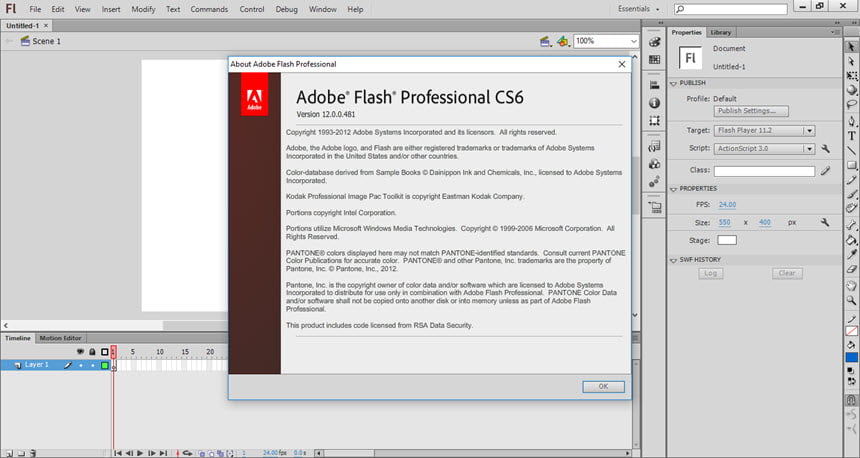The width and height of the screenshot is (860, 458).
Task: Click the pencil icon beside Class field
Action: [x=825, y=171]
